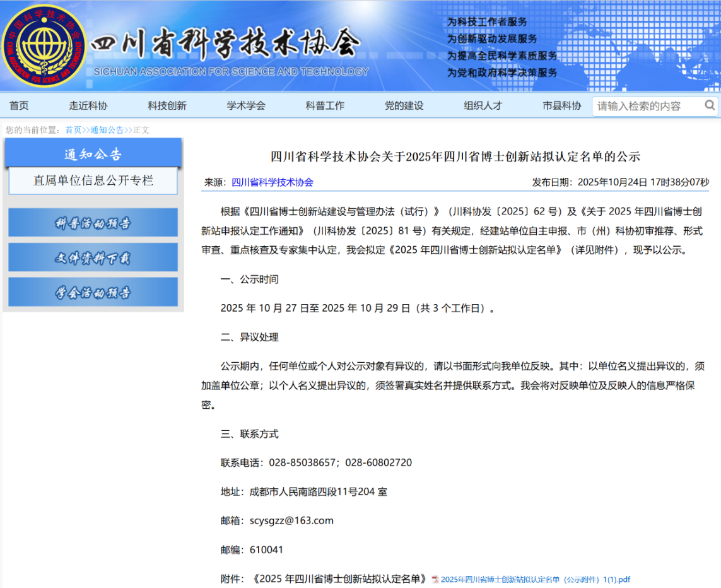Go to the 学术学会 section
721x588 pixels.
(x=246, y=106)
